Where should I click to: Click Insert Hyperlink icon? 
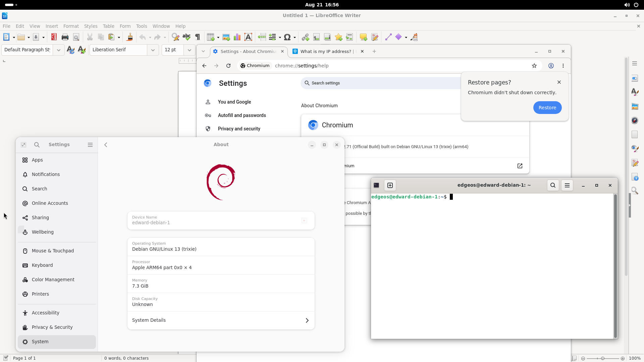305,37
